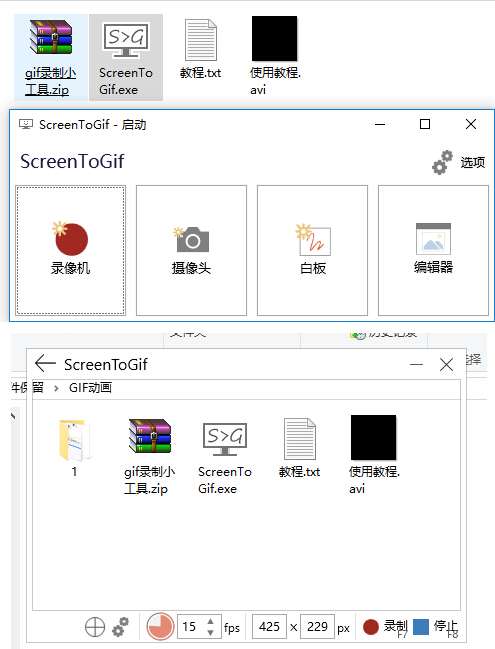Open the 编辑器 editor tile
Viewport: 495px width, 649px height.
[x=433, y=250]
